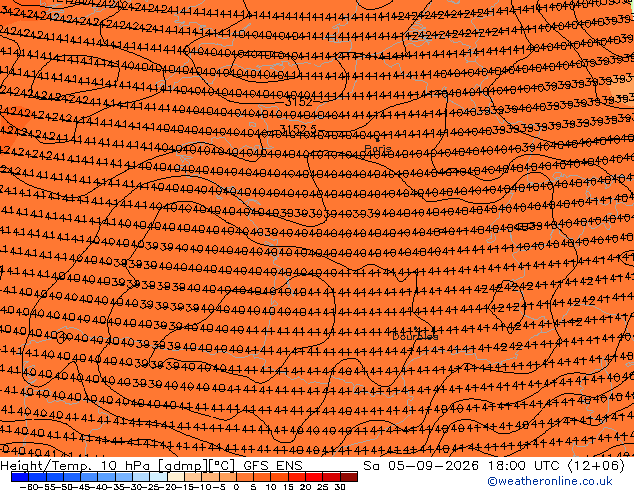Click the weatheronline.co.uk copyright link

coord(550,481)
